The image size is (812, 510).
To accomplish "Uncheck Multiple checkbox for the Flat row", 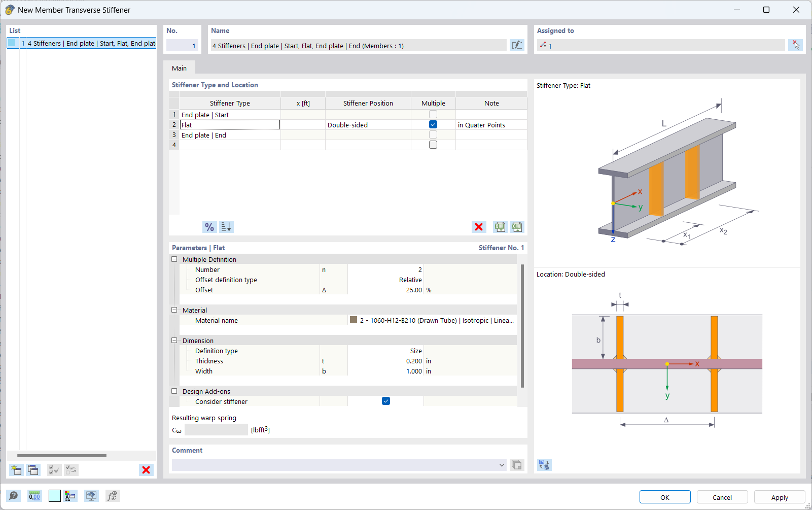I will (x=433, y=125).
